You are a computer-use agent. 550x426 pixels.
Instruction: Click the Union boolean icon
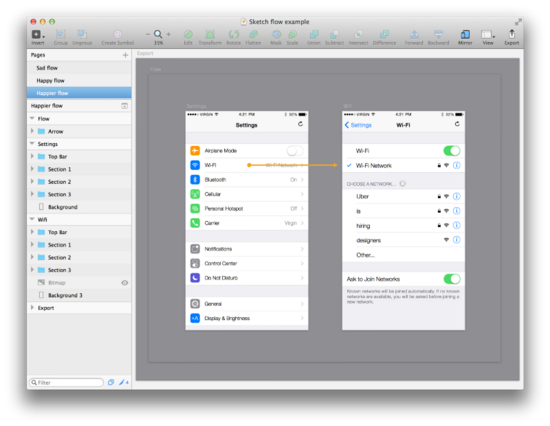tap(314, 34)
